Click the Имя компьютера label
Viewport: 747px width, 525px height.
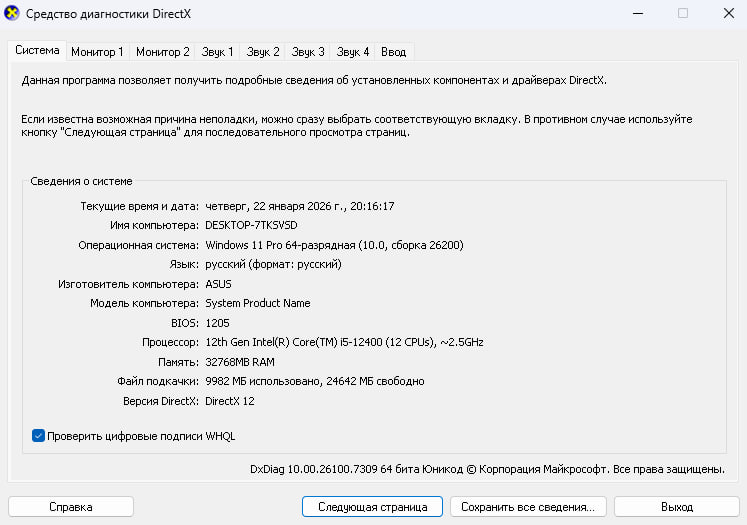click(x=154, y=225)
